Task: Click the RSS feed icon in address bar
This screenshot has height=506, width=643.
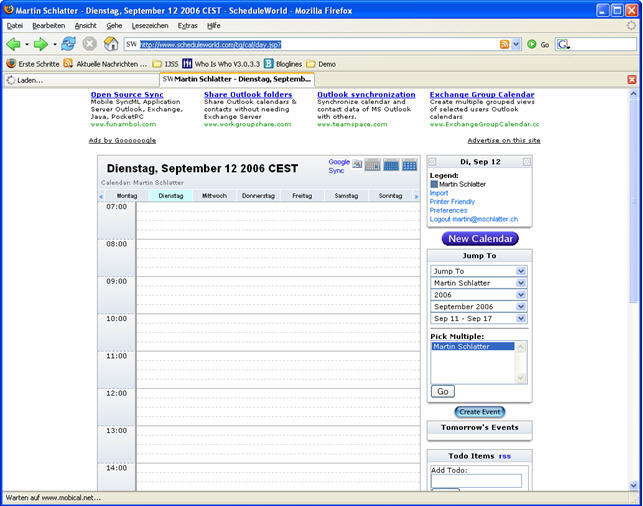Action: [504, 44]
